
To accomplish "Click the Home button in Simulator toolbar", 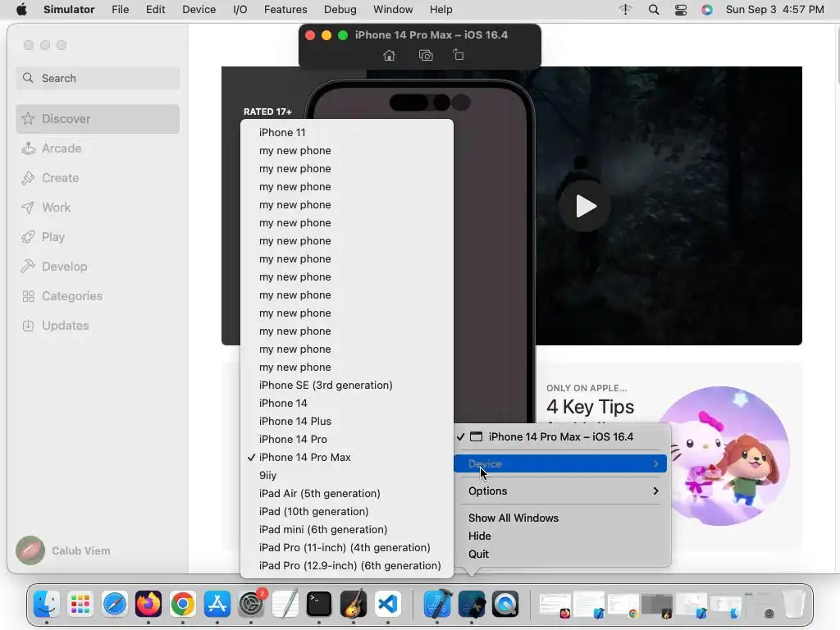I will pyautogui.click(x=390, y=55).
